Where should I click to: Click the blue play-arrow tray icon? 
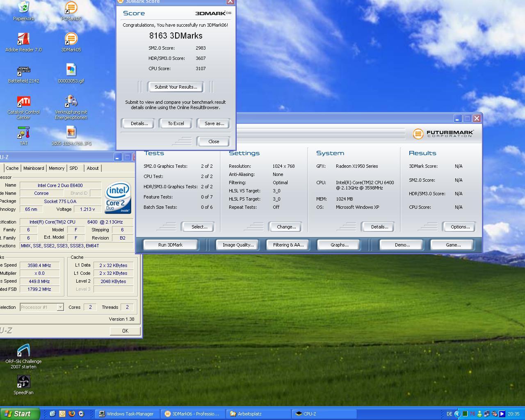point(502,414)
